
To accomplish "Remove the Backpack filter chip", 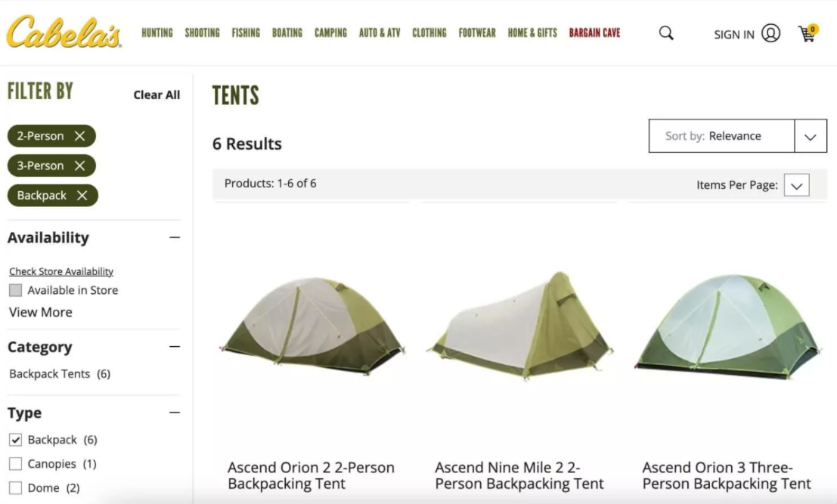I will (x=82, y=195).
